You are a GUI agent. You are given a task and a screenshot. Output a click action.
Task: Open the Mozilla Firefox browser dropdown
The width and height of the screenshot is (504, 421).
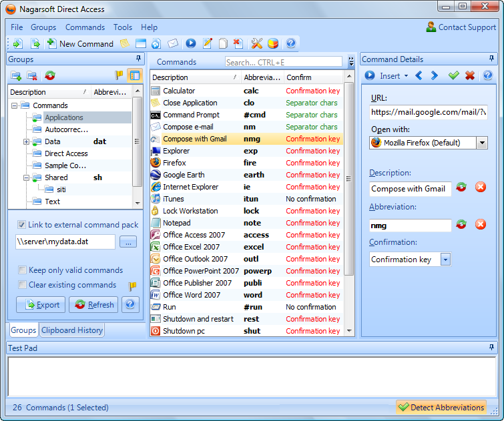tap(482, 143)
